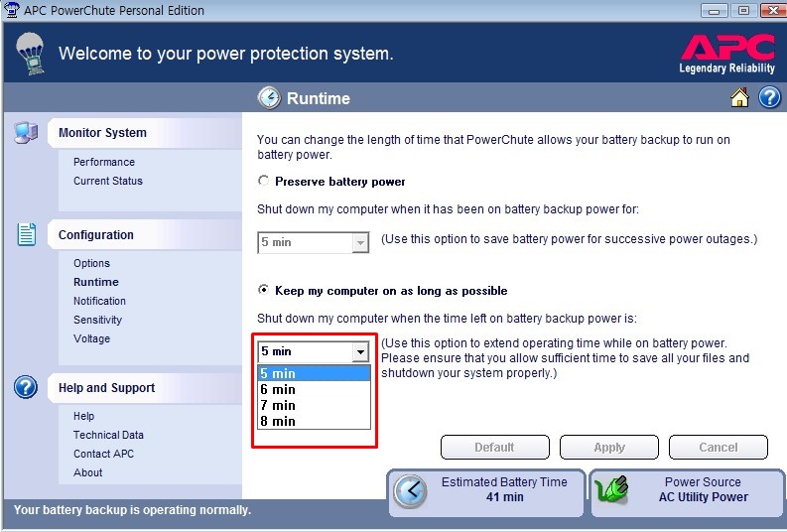The height and width of the screenshot is (532, 787).
Task: Click the Help and Support question icon
Action: pos(26,387)
